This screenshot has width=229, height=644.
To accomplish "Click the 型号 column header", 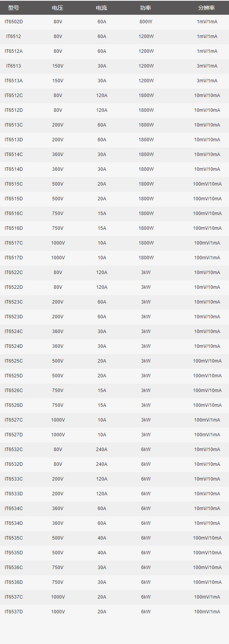I will [14, 8].
